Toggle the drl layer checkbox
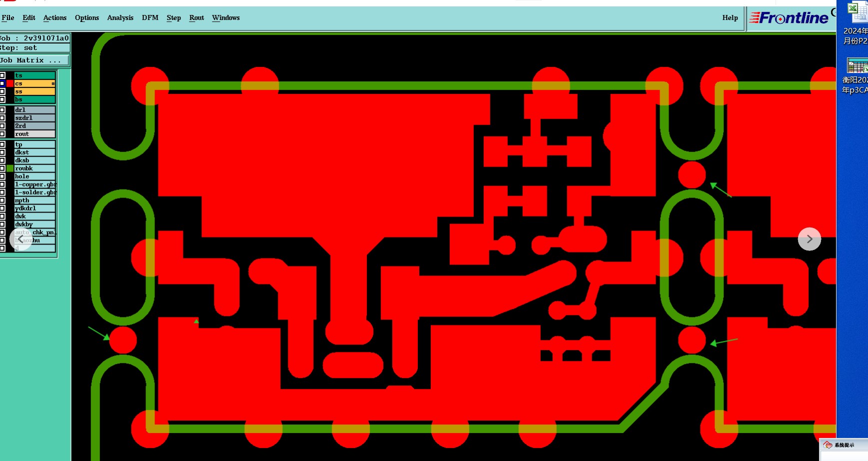This screenshot has height=461, width=868. [2, 110]
